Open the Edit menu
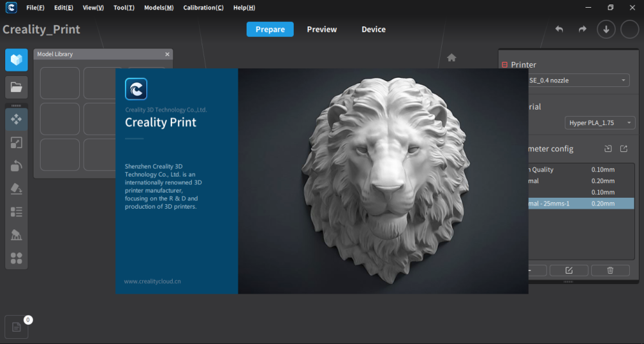This screenshot has width=644, height=344. coord(64,8)
